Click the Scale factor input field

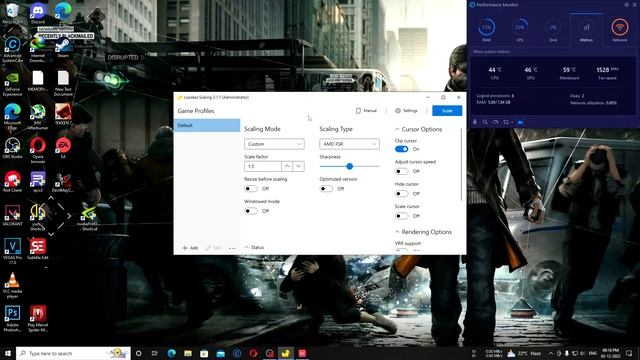(x=262, y=166)
